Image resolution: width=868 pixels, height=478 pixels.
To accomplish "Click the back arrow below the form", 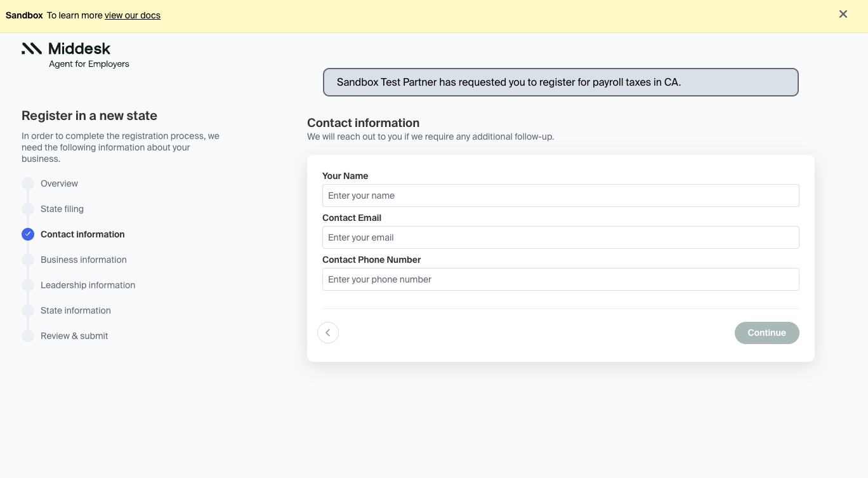I will coord(328,332).
